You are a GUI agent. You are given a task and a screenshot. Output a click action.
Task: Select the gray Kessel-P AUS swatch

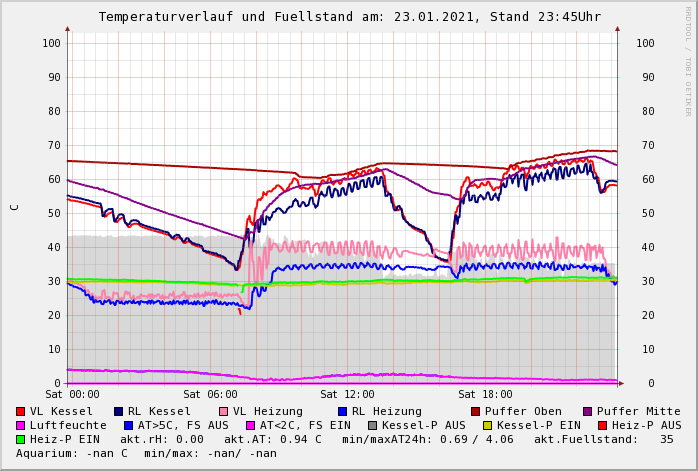pyautogui.click(x=373, y=425)
